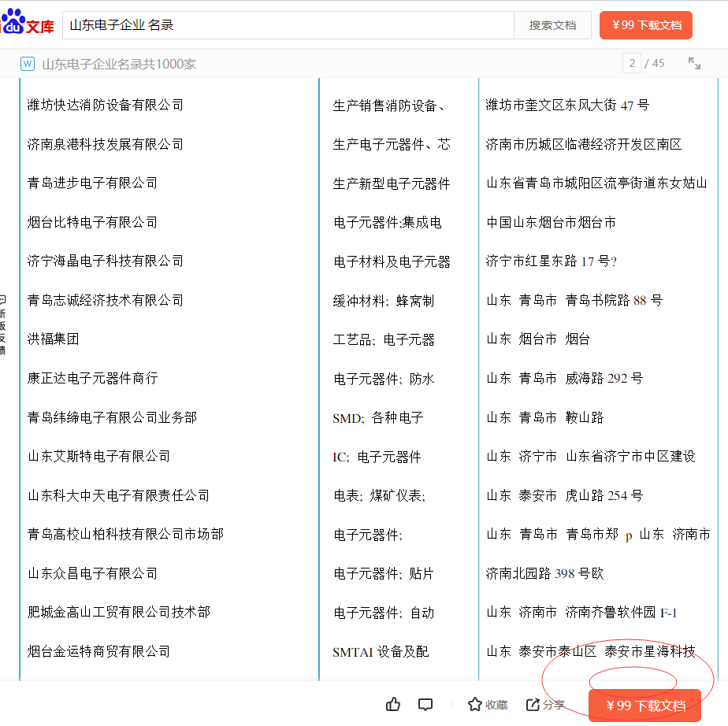This screenshot has width=728, height=726.
Task: Click the search box containing 山东电子企业 名录
Action: [288, 25]
